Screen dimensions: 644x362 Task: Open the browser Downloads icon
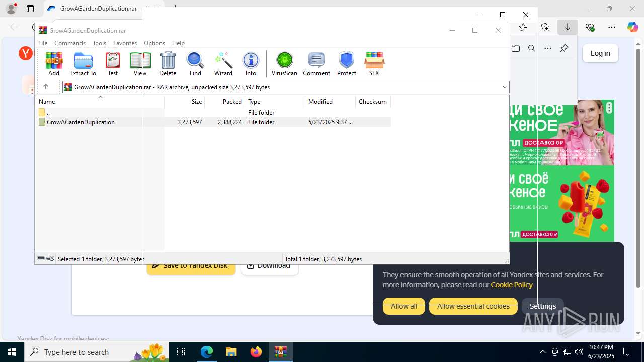pyautogui.click(x=568, y=27)
